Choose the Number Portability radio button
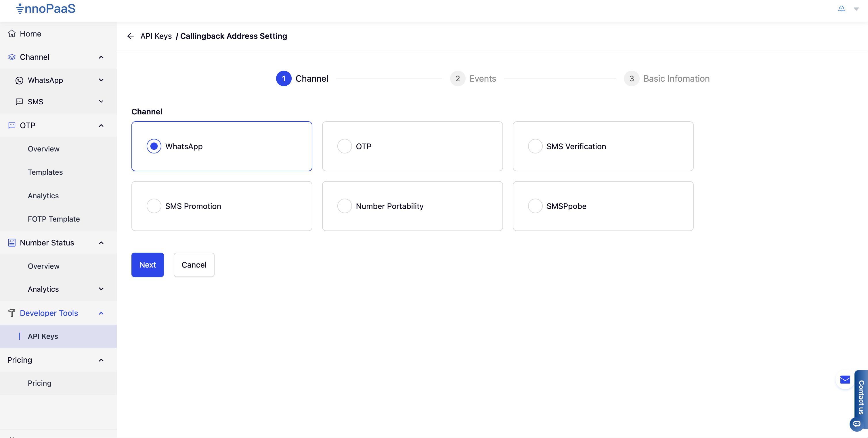This screenshot has height=438, width=868. (344, 206)
